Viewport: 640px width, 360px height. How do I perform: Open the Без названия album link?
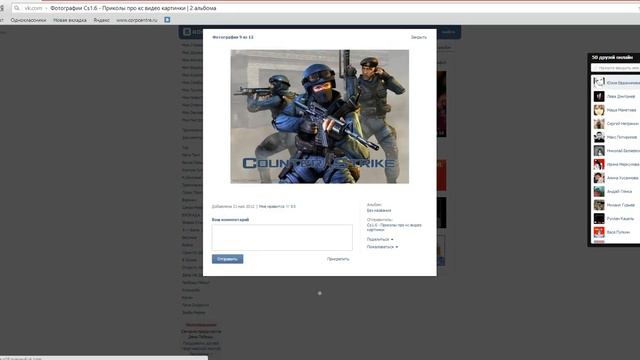pos(379,210)
